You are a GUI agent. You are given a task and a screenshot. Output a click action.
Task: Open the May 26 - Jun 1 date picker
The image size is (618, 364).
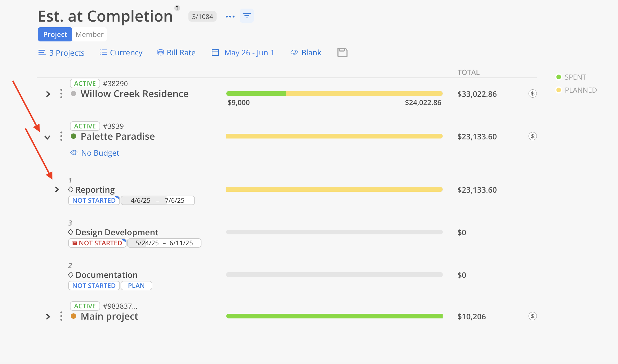tap(243, 52)
